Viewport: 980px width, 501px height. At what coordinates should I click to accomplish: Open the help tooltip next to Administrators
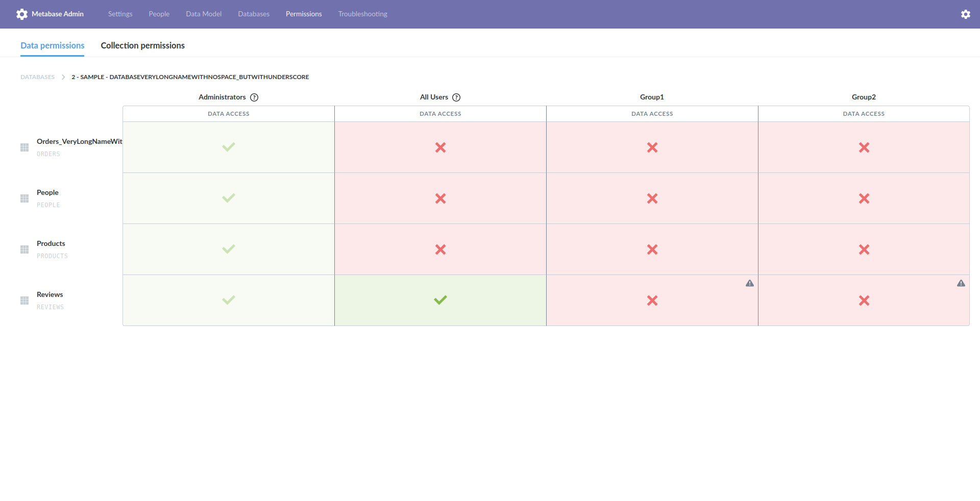pyautogui.click(x=255, y=97)
